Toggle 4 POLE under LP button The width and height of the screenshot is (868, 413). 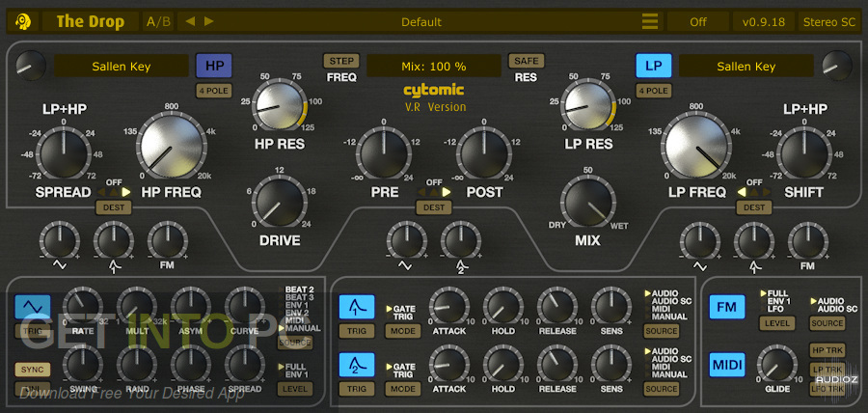pos(653,91)
